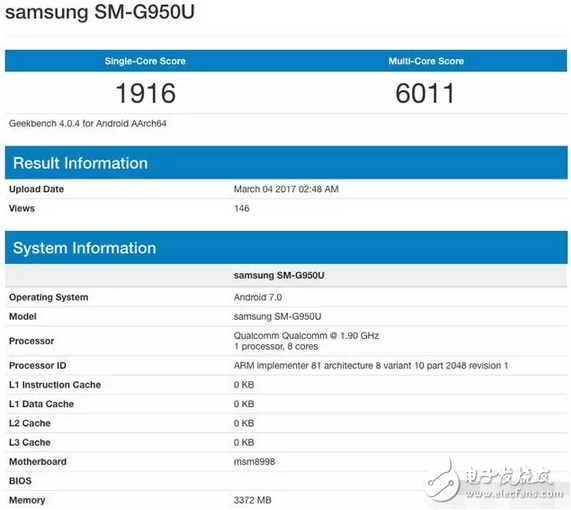
Task: Select the Motherboard value msm8998
Action: [255, 462]
